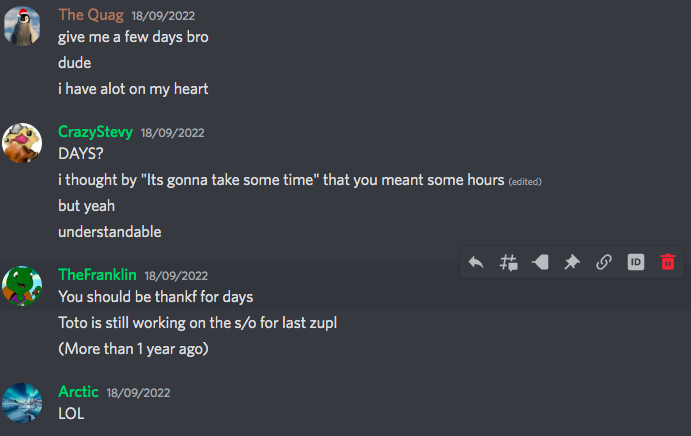Open TheFranklin's green turtle avatar
Viewport: 691px width, 436px height.
click(x=22, y=286)
